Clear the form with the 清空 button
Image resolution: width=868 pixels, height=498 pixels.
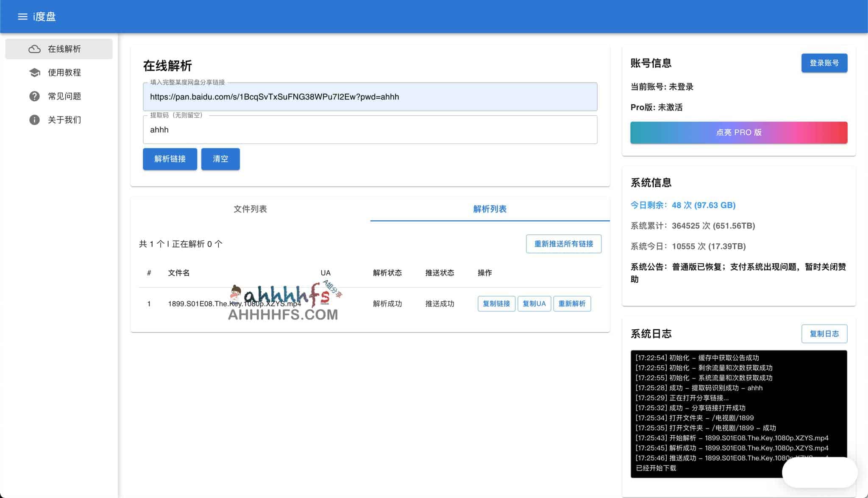pyautogui.click(x=220, y=159)
